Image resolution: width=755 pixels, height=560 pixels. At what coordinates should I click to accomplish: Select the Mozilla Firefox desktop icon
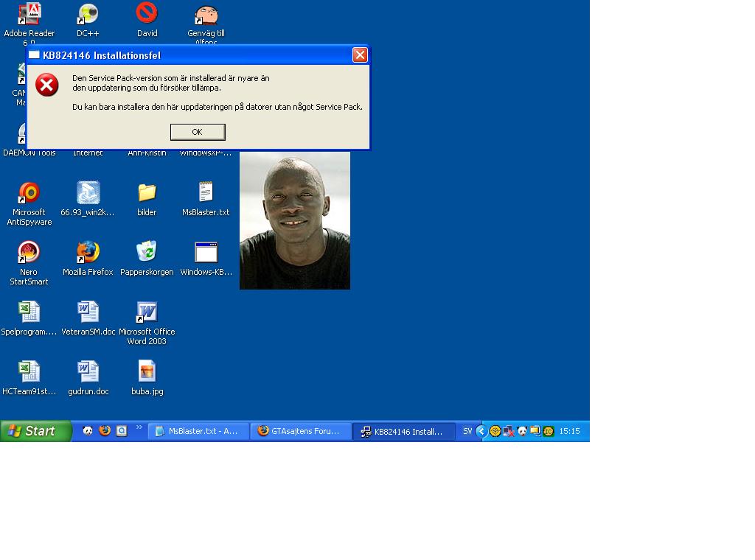coord(88,253)
